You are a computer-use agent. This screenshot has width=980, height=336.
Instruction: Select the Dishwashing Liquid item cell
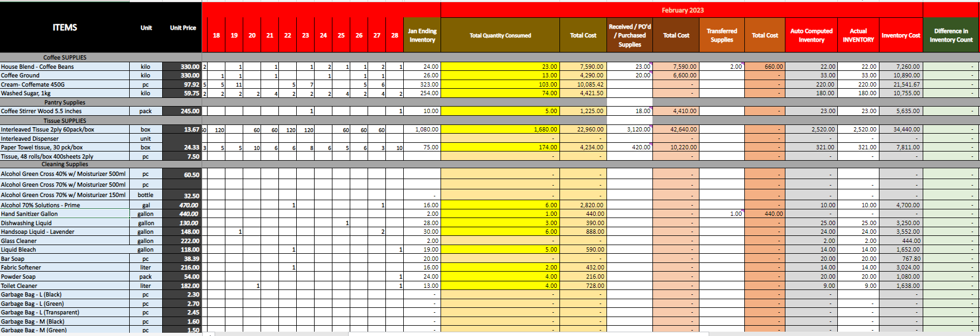click(65, 223)
